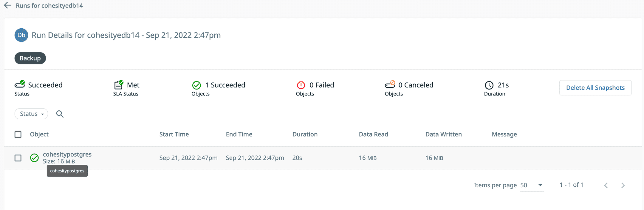Click the back arrow to runs list
This screenshot has width=644, height=210.
tap(7, 5)
